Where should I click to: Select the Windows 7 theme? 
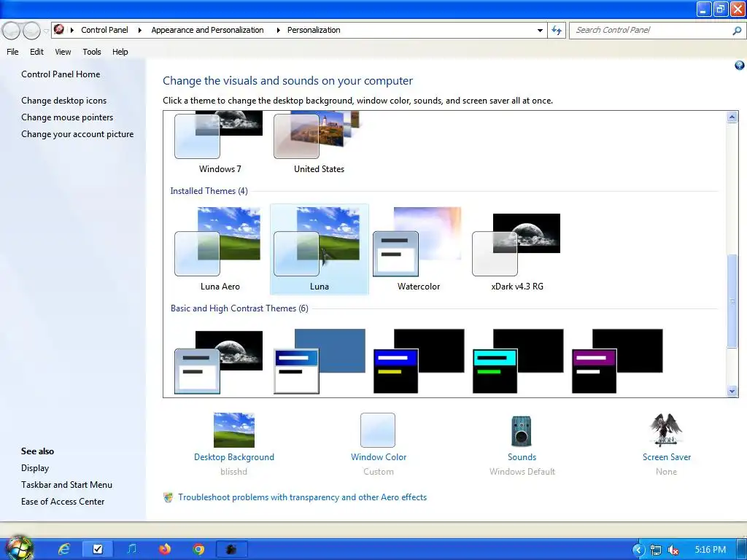click(x=220, y=143)
